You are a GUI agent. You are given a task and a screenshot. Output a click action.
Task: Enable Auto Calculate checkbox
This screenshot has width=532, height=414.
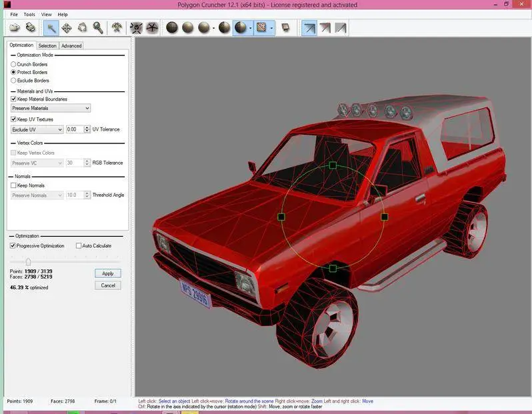pyautogui.click(x=79, y=246)
